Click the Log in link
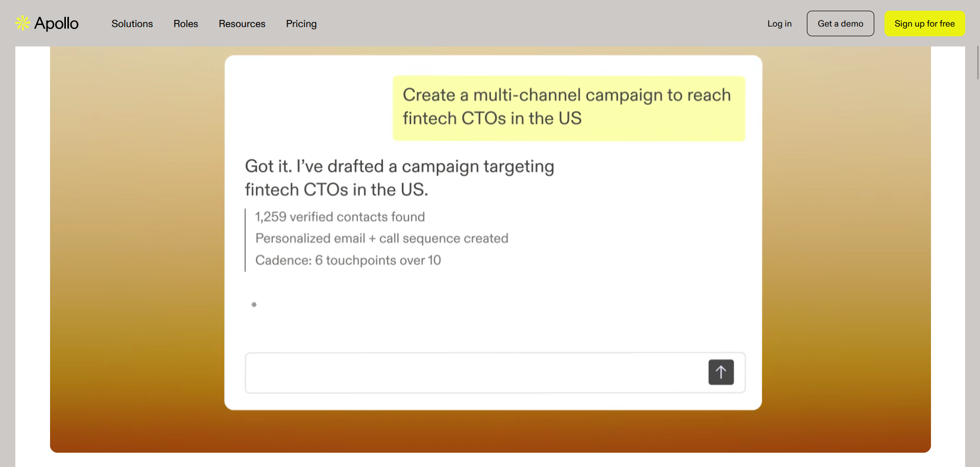The image size is (980, 467). click(x=779, y=23)
